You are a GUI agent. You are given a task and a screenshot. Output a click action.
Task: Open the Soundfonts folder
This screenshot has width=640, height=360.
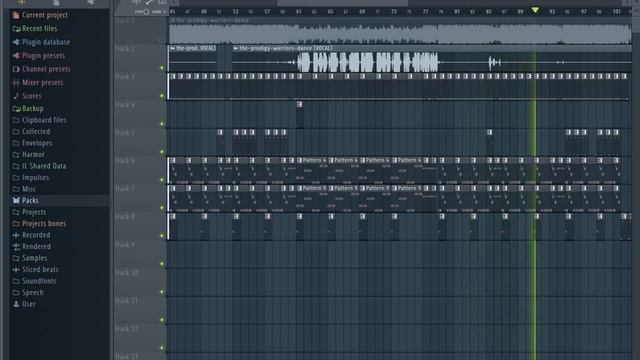click(x=34, y=281)
